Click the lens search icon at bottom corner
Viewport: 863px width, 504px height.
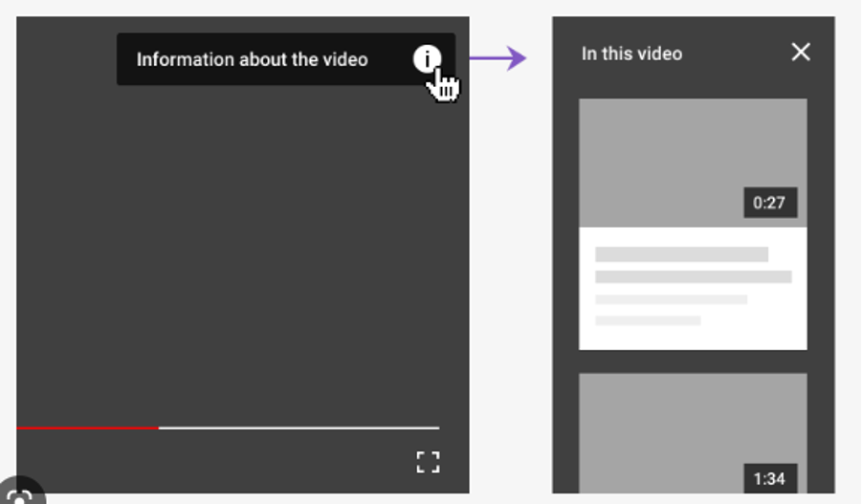coord(20,493)
